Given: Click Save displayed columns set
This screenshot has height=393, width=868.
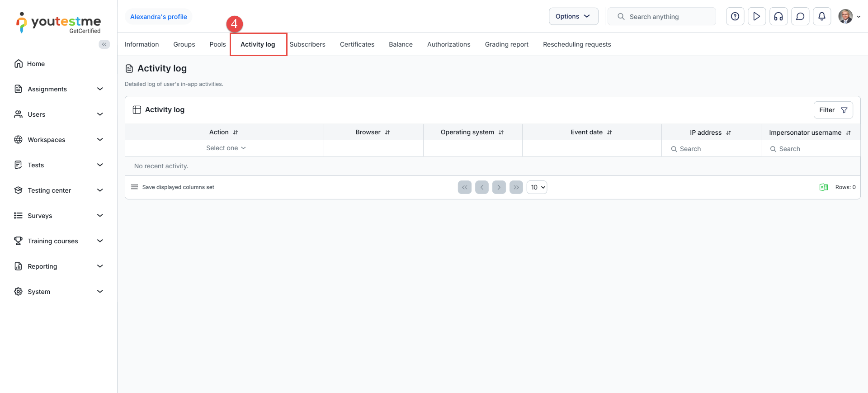Looking at the screenshot, I should point(178,187).
